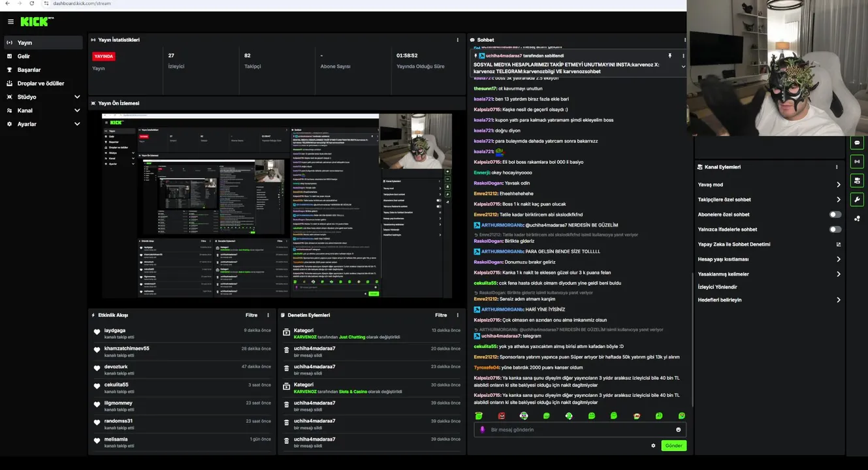Click the heart icon next to laydgaga

(97, 332)
